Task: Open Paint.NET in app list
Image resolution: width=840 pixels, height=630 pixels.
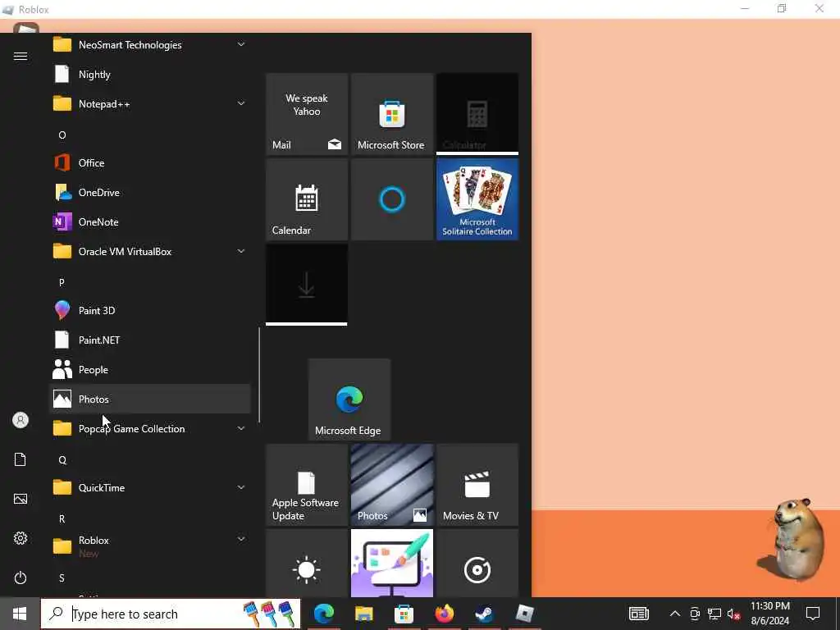Action: 150,340
